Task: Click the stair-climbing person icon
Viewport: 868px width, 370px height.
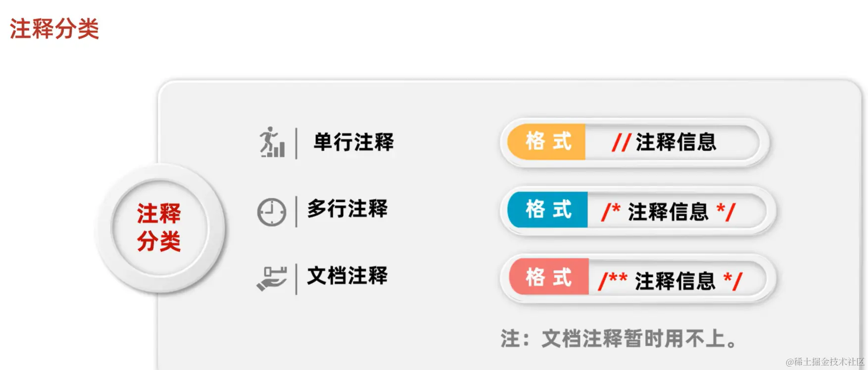Action: tap(273, 142)
